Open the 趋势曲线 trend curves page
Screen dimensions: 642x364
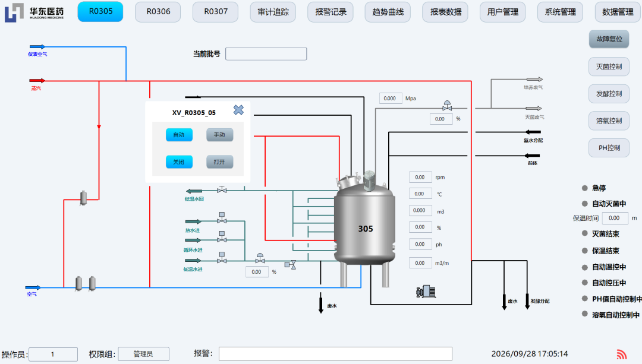[x=388, y=12]
